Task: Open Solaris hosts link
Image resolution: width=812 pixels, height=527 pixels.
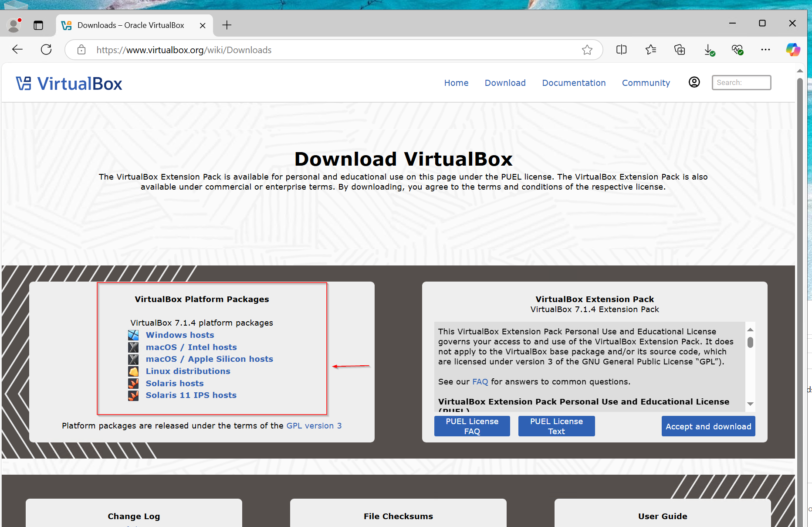Action: (x=175, y=384)
